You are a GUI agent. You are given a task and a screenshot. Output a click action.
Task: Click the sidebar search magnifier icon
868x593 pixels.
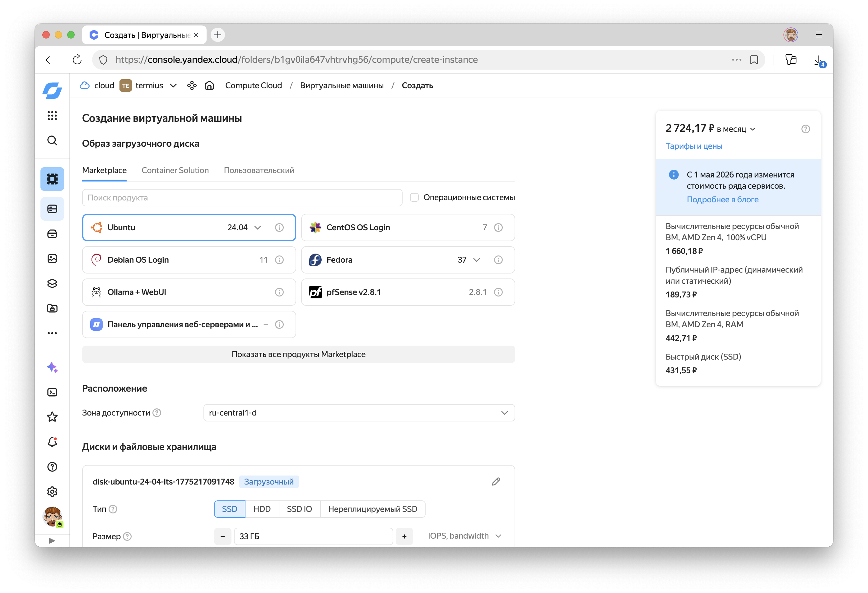(52, 141)
